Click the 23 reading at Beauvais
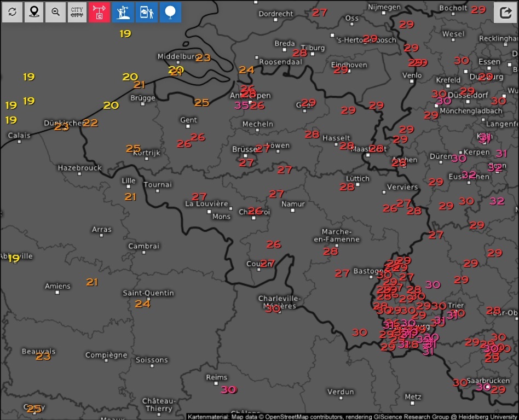Screen dimensions: 519x420 [43, 356]
